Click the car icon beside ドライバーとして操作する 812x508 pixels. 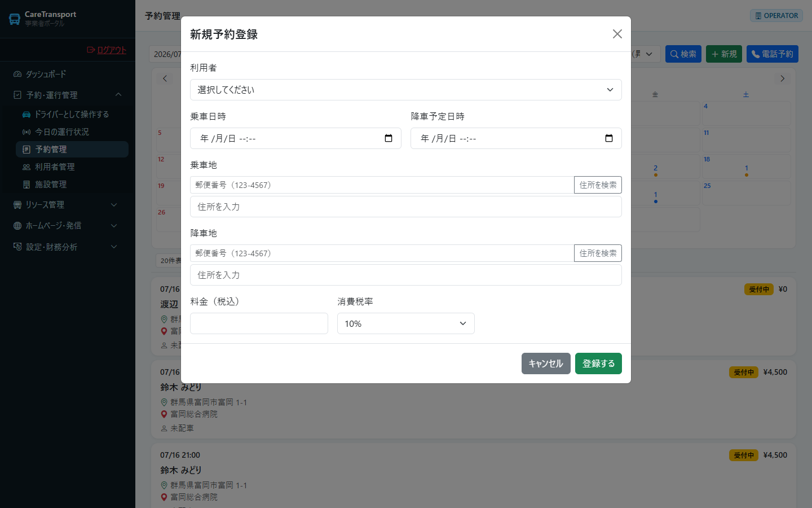27,114
